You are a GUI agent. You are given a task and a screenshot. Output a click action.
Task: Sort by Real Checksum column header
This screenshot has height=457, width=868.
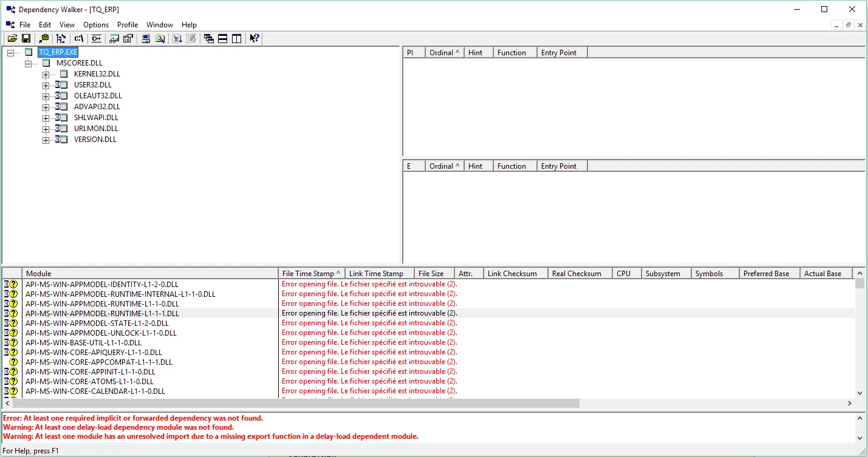point(580,274)
